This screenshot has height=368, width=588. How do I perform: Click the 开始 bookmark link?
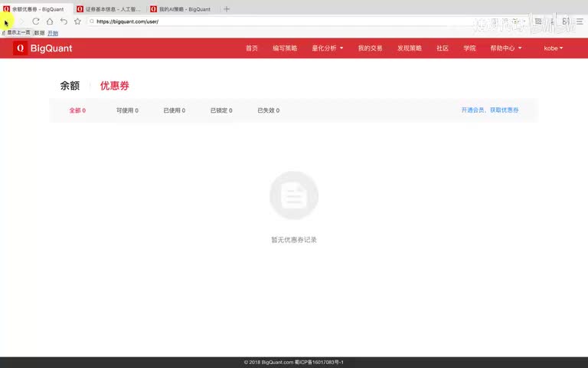point(53,33)
